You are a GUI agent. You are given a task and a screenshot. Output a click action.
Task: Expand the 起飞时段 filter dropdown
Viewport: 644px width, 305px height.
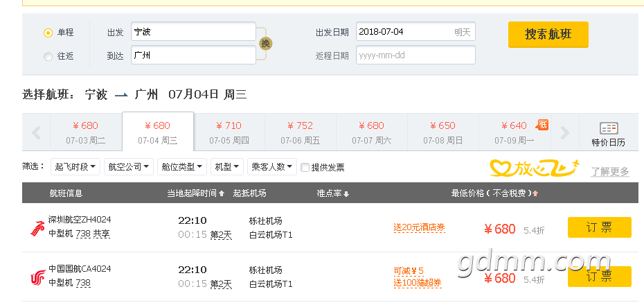[x=75, y=167]
